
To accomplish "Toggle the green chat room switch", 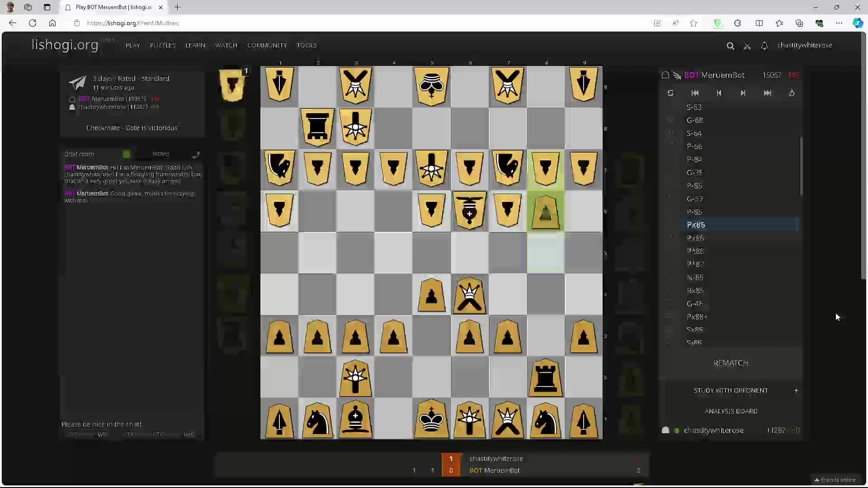I will coord(126,154).
